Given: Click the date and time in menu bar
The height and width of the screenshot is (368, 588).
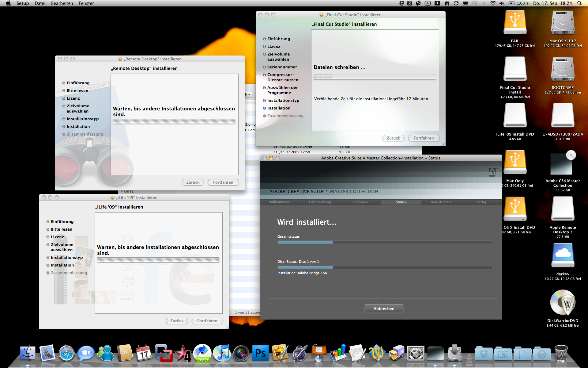Looking at the screenshot, I should click(552, 3).
